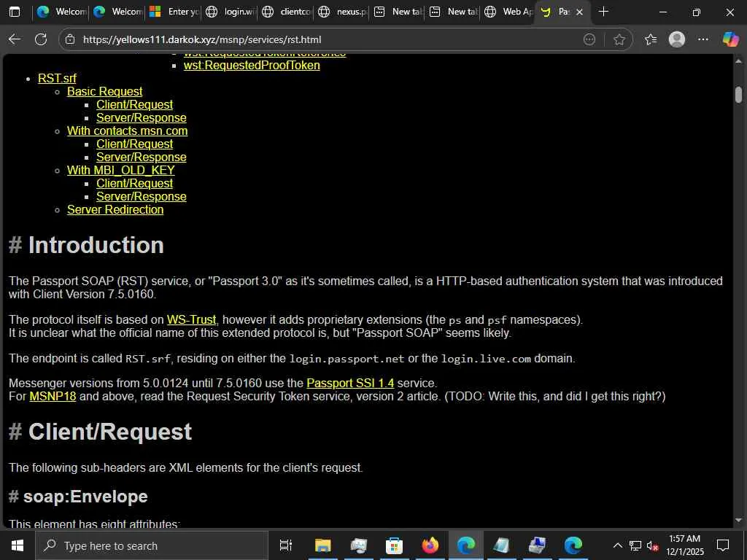Open Settings and more ellipsis menu
Image resolution: width=747 pixels, height=560 pixels.
click(703, 39)
